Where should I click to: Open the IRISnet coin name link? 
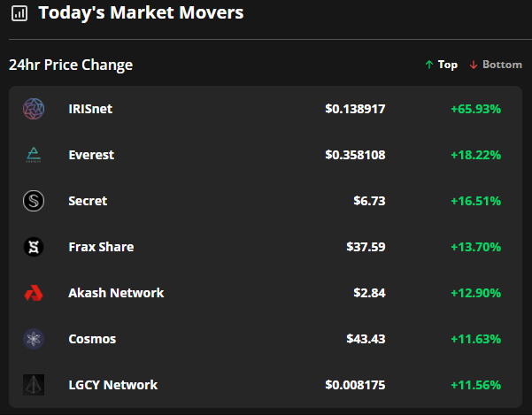90,109
